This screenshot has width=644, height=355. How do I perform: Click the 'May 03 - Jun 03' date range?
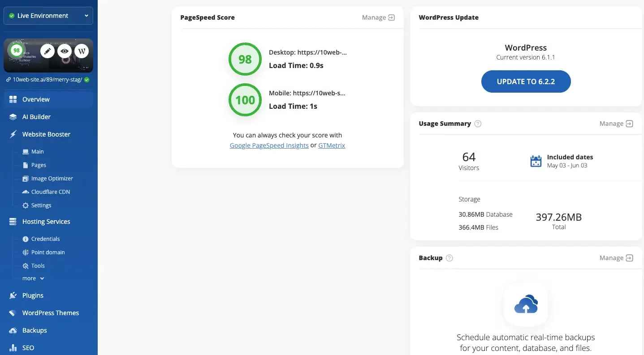pos(567,166)
